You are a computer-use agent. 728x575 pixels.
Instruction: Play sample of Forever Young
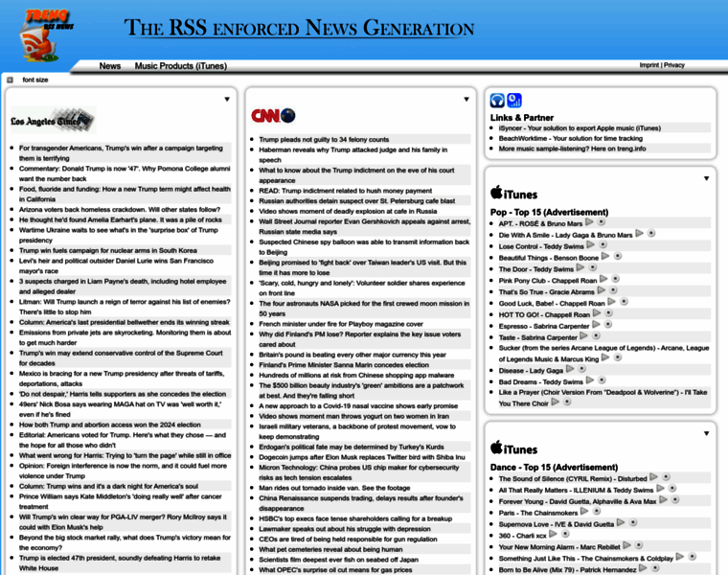pyautogui.click(x=664, y=499)
